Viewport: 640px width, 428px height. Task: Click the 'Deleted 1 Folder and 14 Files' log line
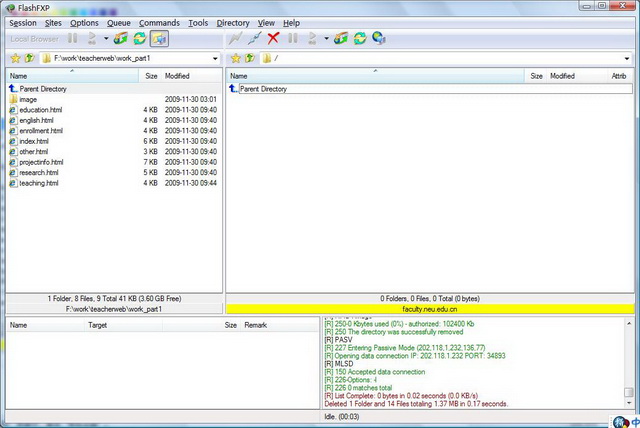[x=416, y=404]
